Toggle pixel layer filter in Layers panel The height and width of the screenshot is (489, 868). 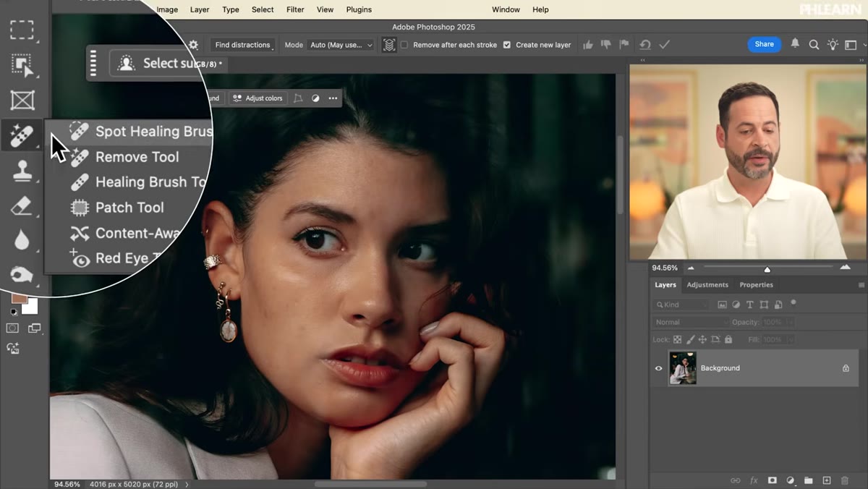[723, 305]
